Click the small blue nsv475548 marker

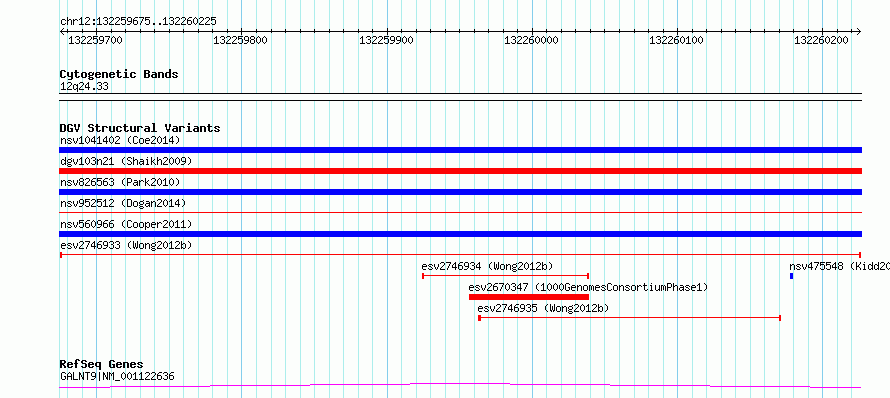tap(791, 276)
